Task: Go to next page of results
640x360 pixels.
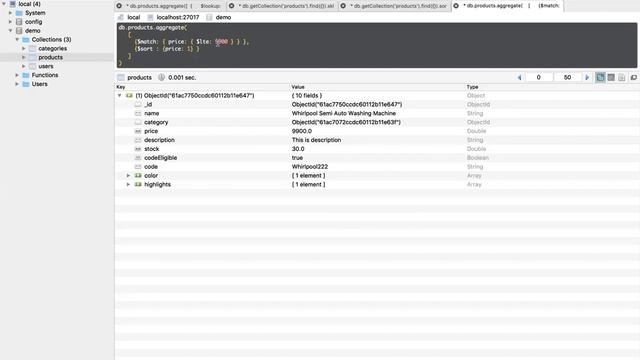Action: point(587,78)
